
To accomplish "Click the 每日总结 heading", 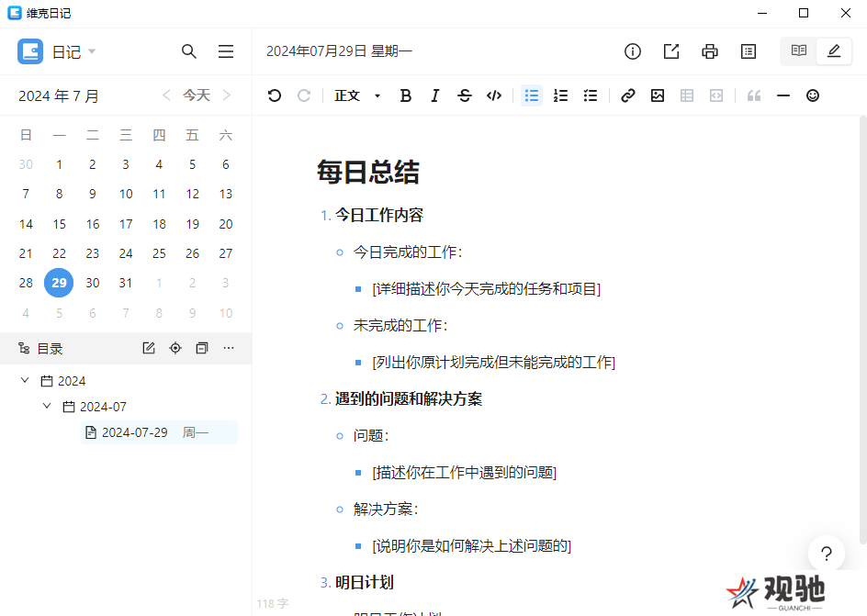I will [x=367, y=172].
